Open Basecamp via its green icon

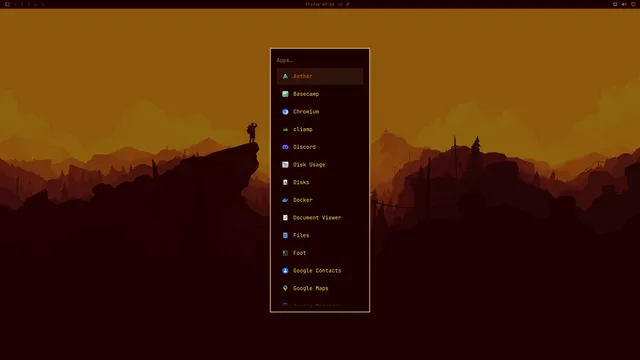pos(285,94)
